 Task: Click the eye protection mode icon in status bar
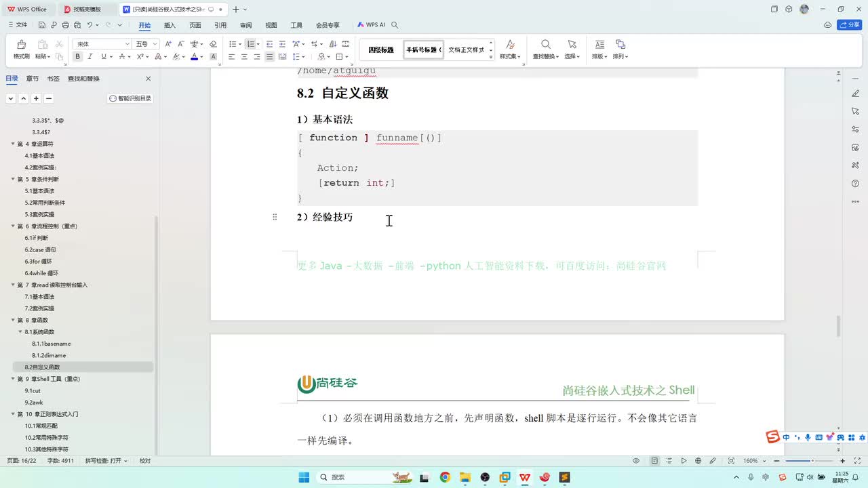636,461
